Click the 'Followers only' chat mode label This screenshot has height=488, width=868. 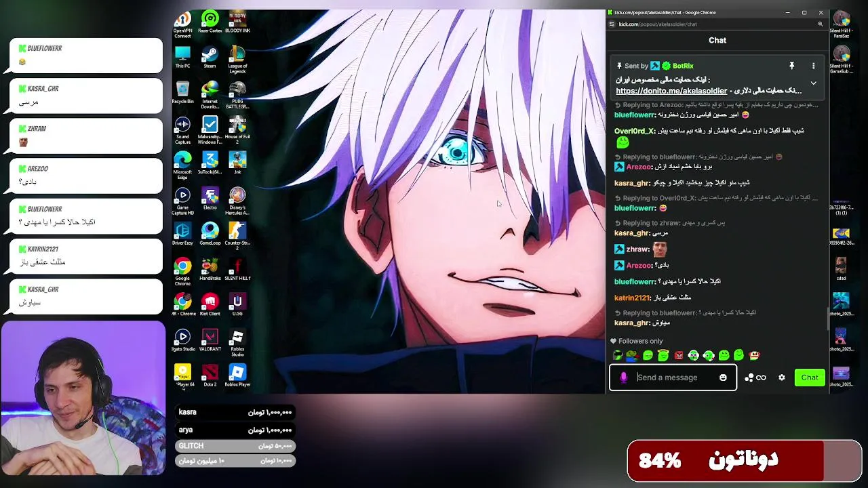640,341
